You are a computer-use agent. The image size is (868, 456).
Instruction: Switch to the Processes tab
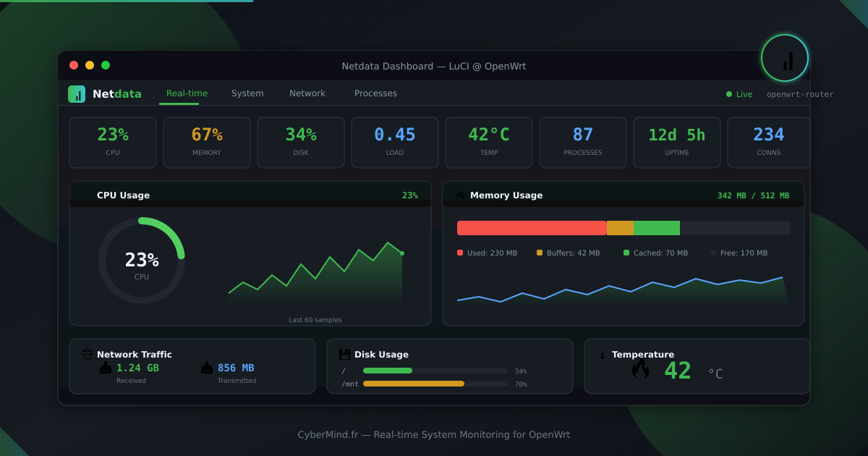point(375,93)
